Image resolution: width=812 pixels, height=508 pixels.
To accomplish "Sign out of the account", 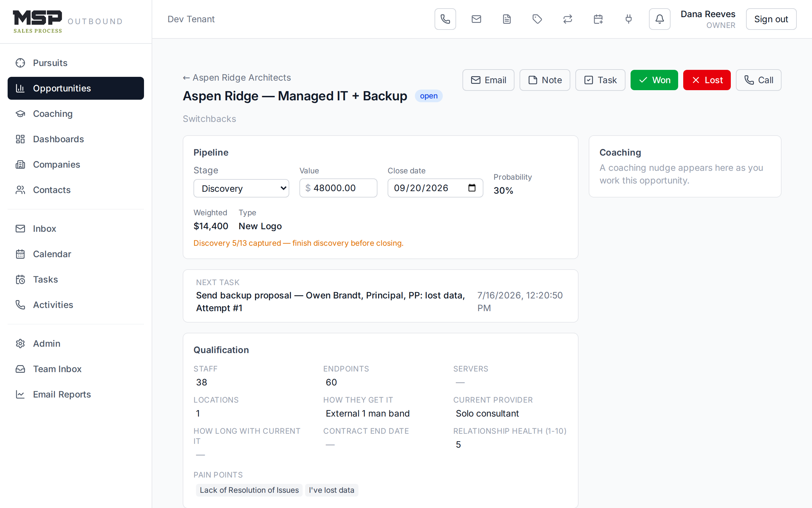I will (771, 19).
